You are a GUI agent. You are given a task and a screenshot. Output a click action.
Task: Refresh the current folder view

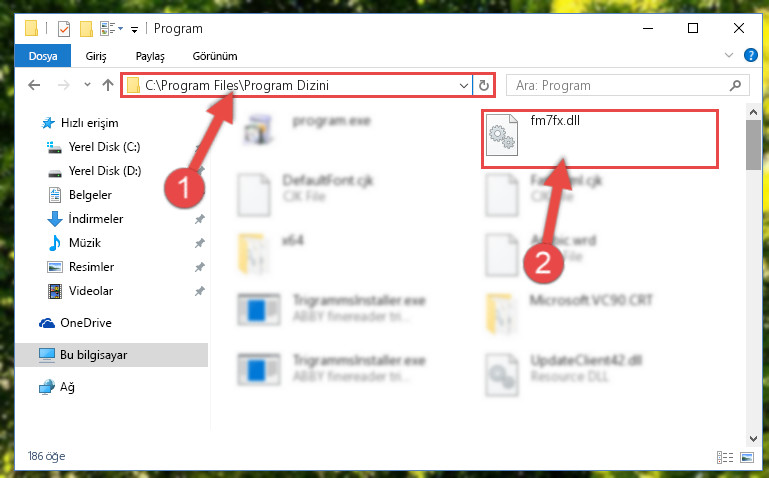coord(484,85)
